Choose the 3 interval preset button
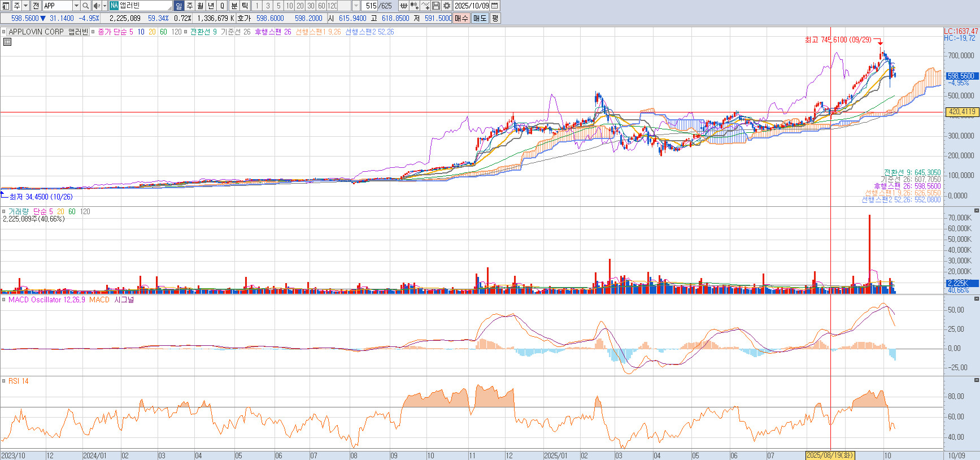 tap(267, 6)
